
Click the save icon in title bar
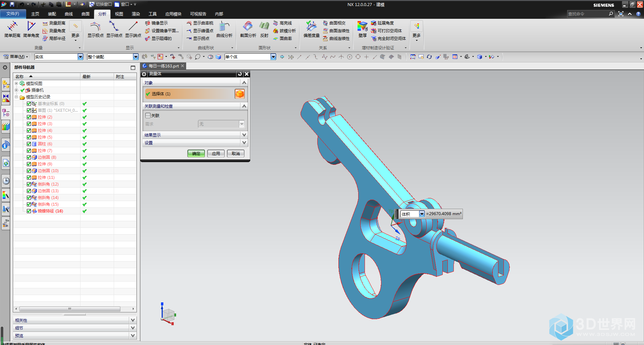point(12,4)
